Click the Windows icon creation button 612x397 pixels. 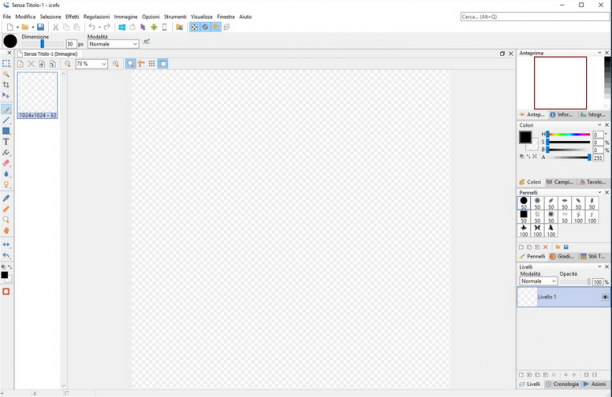122,27
